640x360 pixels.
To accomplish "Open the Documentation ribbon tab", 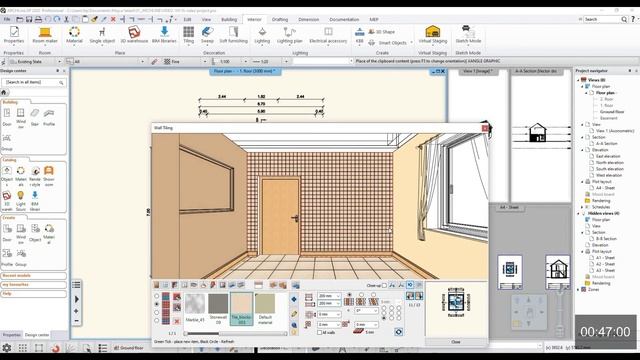I will pyautogui.click(x=344, y=20).
